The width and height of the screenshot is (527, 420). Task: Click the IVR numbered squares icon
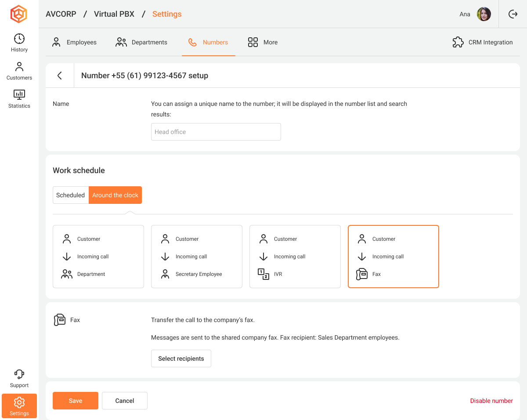[x=263, y=274]
